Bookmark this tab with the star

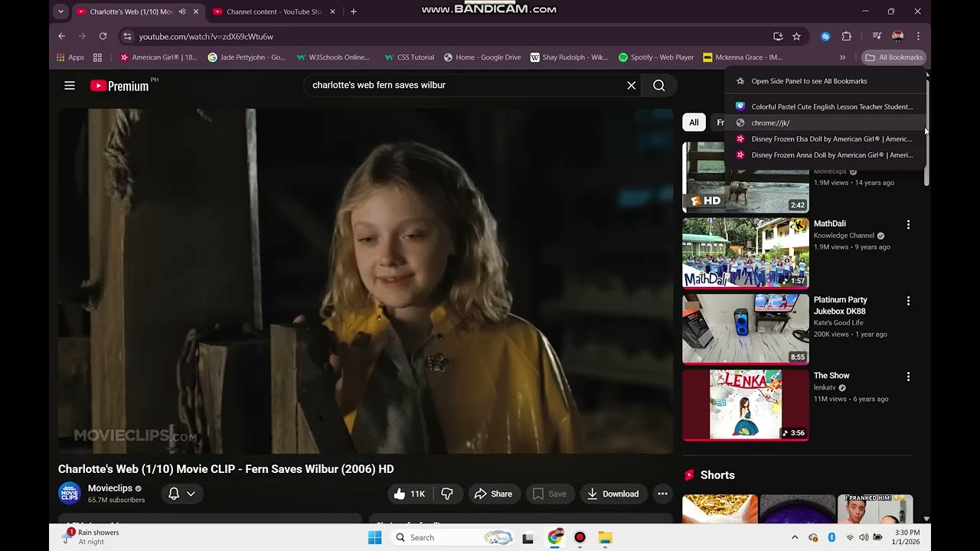click(796, 36)
